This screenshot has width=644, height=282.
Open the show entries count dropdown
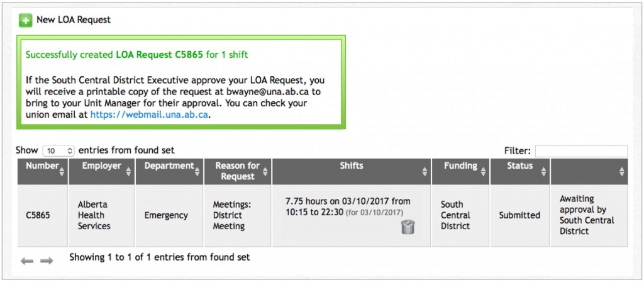[58, 151]
